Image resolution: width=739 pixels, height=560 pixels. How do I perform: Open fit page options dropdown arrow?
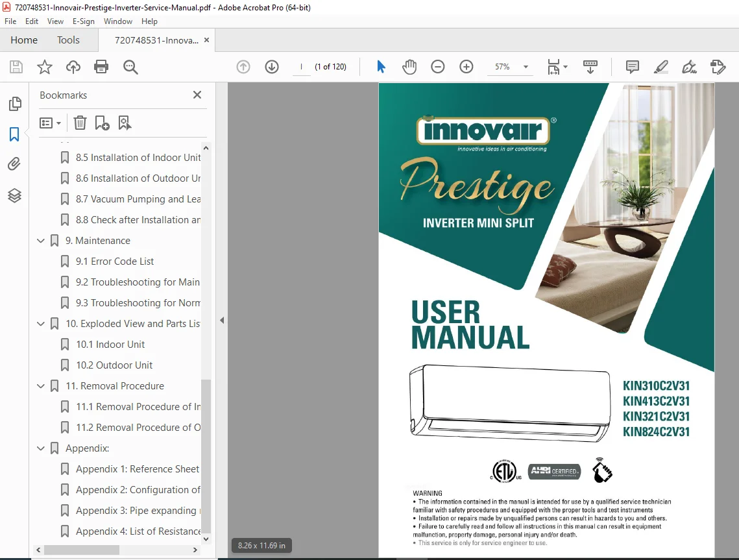click(566, 67)
